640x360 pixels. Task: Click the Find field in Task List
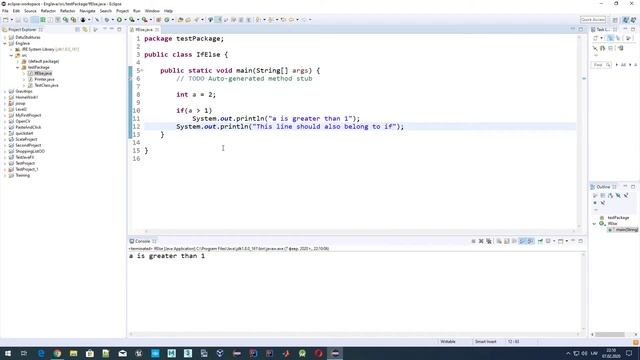point(600,65)
